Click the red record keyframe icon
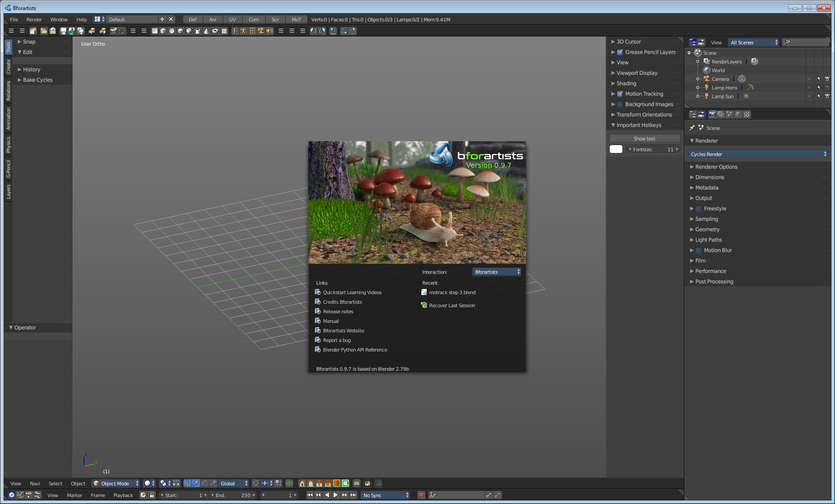Image resolution: width=835 pixels, height=504 pixels. pos(421,495)
